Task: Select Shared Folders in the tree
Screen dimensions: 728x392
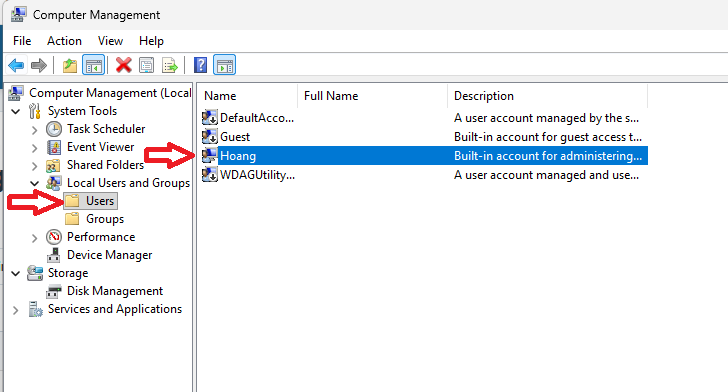Action: tap(105, 165)
